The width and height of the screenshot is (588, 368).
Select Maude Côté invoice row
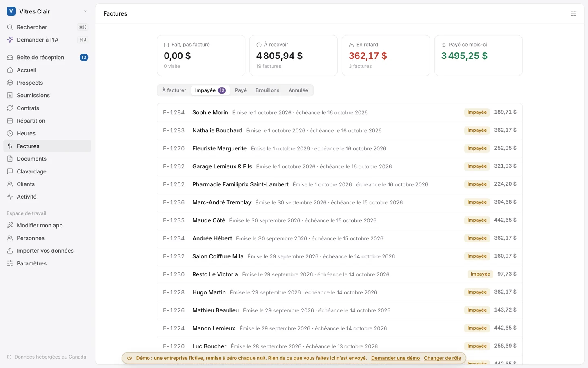pos(340,220)
